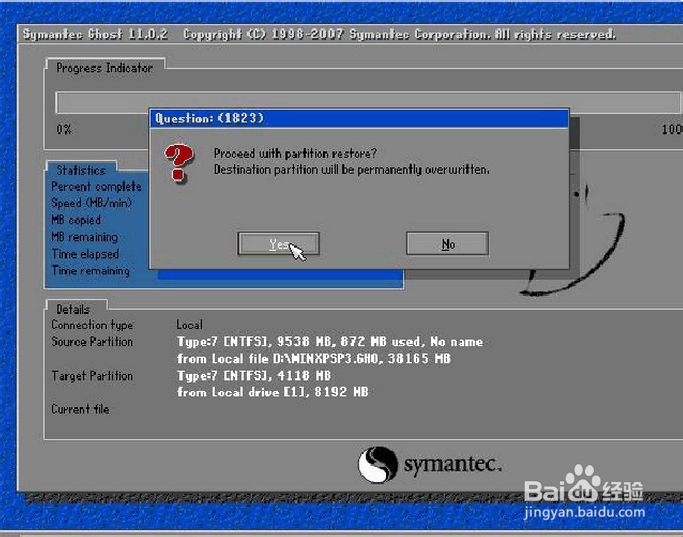683x537 pixels.
Task: Click 'Proceed with partition restore?' text
Action: [x=295, y=153]
